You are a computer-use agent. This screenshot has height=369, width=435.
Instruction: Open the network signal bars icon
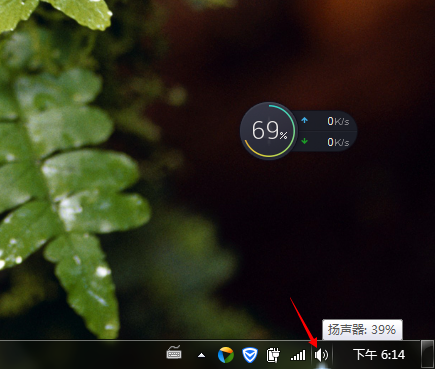[x=298, y=355]
